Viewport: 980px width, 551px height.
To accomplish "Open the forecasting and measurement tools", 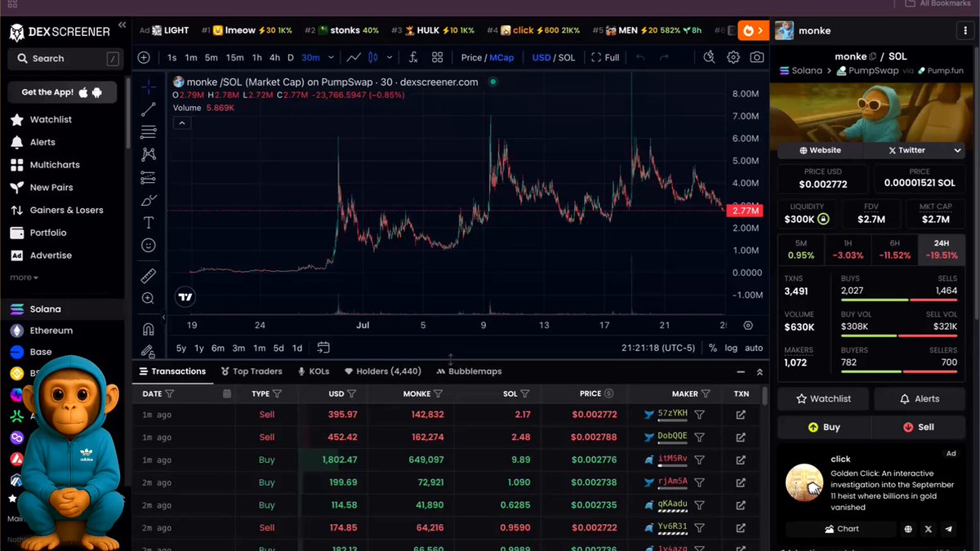I will pyautogui.click(x=149, y=177).
